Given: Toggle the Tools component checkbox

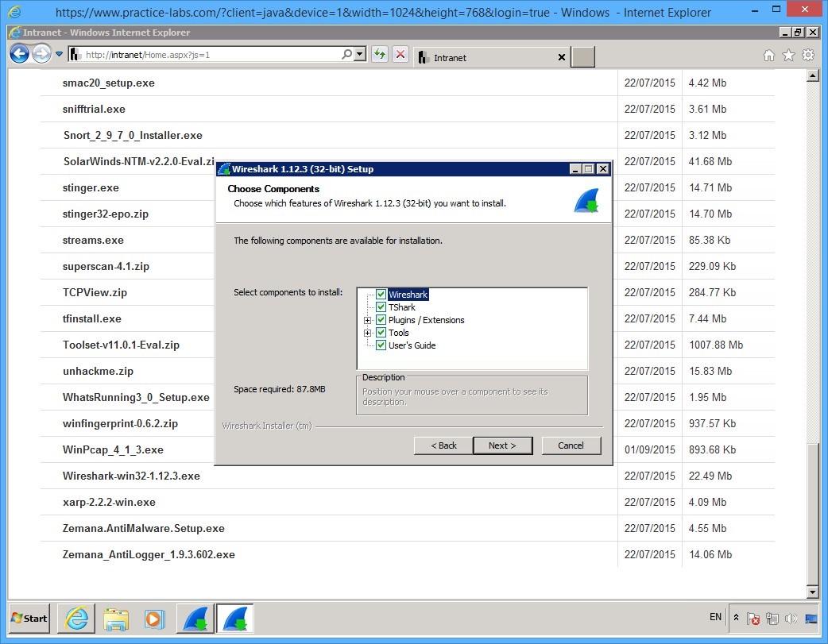Looking at the screenshot, I should tap(381, 333).
